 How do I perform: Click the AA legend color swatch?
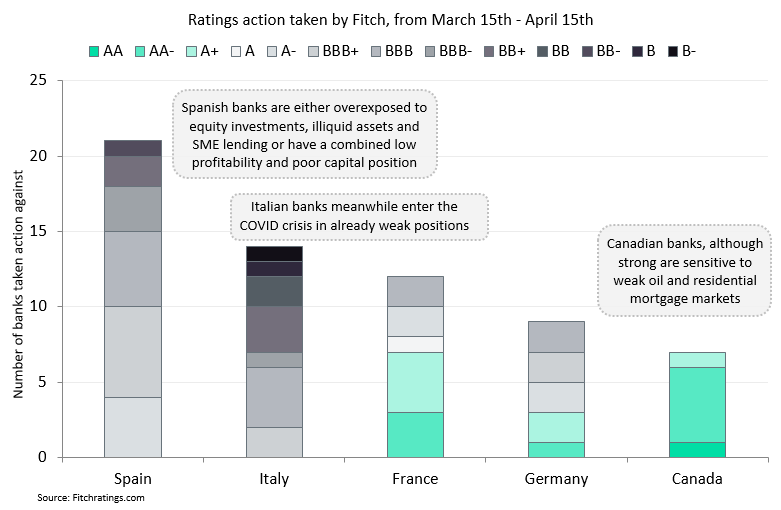click(x=94, y=50)
